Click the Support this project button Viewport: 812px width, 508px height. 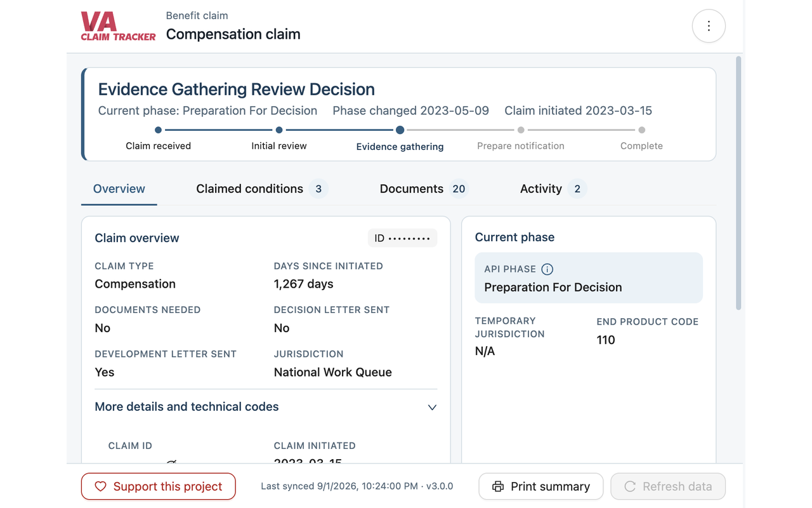point(159,486)
